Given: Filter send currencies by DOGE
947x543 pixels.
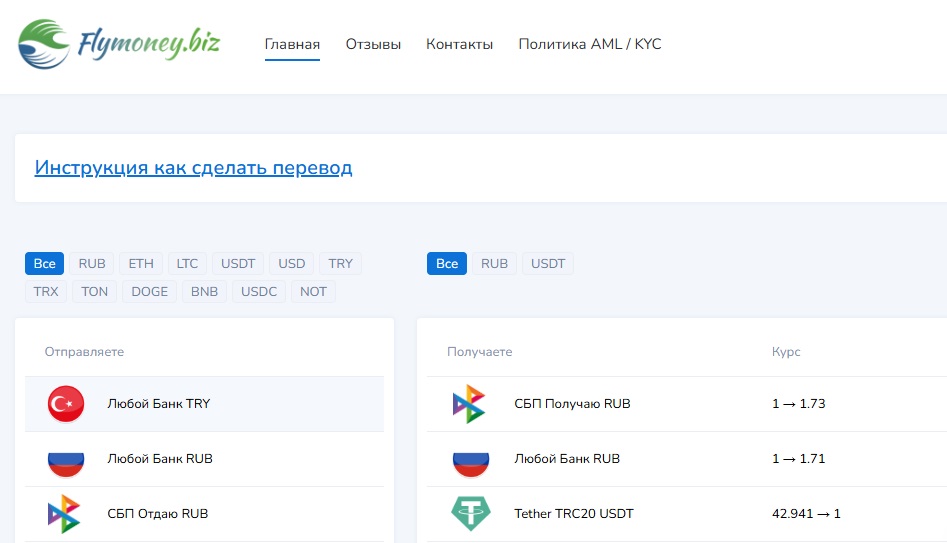Looking at the screenshot, I should (x=150, y=291).
